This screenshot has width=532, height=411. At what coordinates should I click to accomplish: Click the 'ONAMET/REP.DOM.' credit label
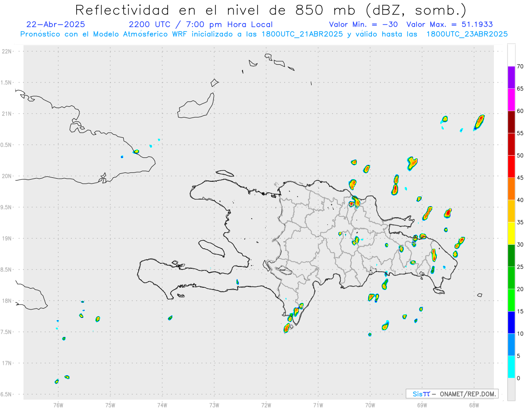(467, 394)
